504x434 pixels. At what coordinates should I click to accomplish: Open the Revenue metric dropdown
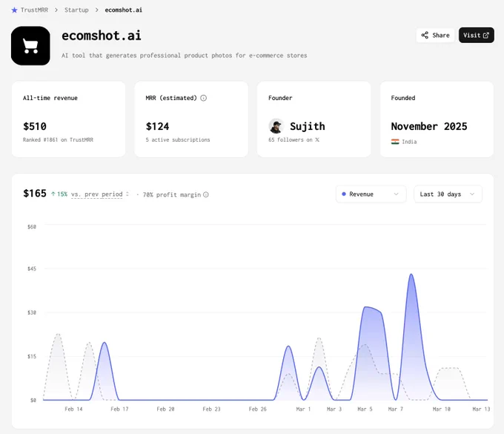(x=371, y=194)
